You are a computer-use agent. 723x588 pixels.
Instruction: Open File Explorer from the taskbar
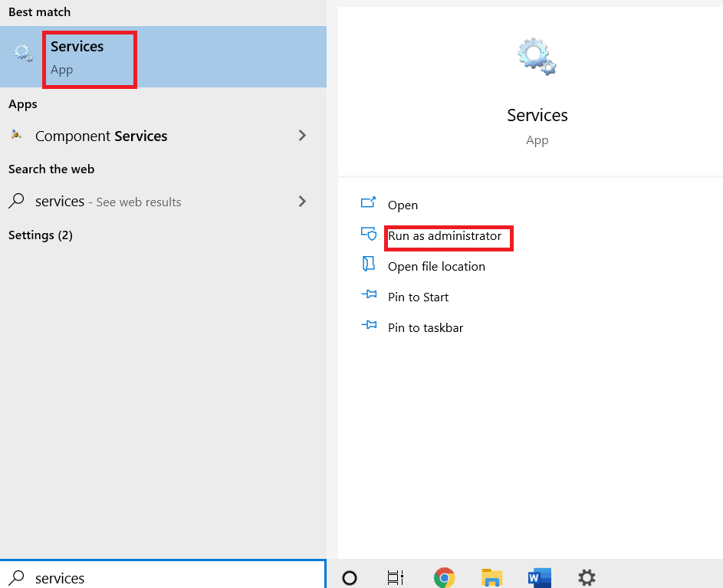[491, 577]
